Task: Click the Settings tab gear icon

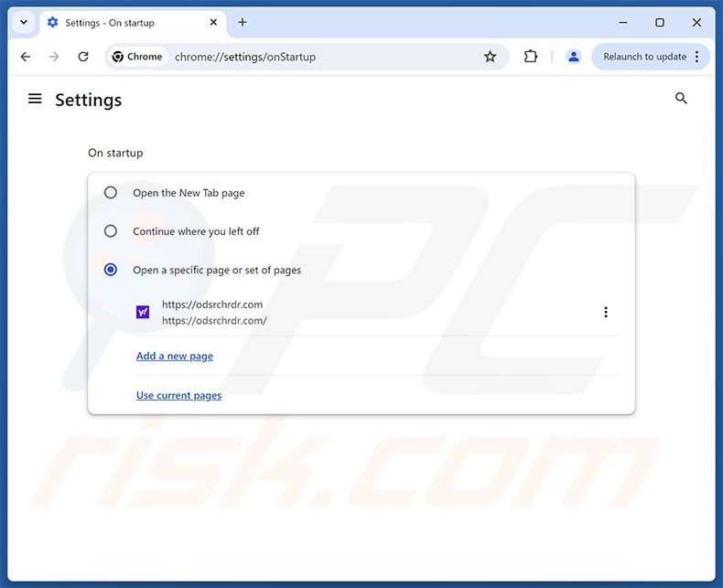Action: pyautogui.click(x=53, y=22)
